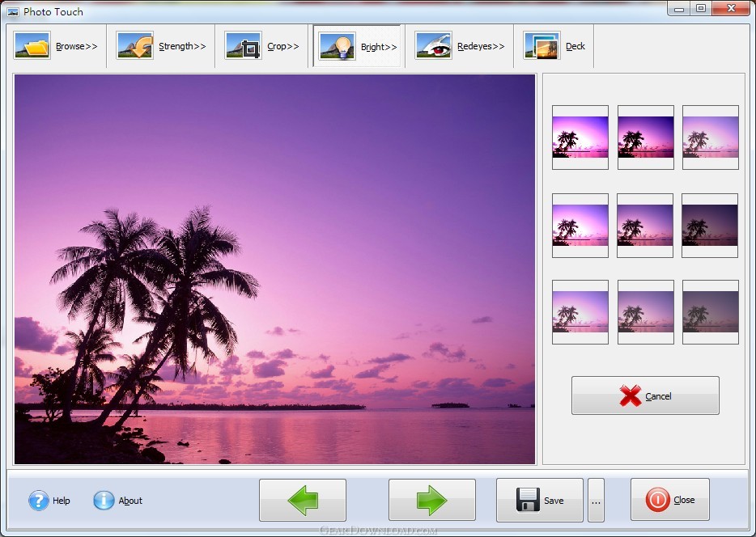This screenshot has height=537, width=756.
Task: Switch to the Strength>> tab label
Action: point(182,46)
